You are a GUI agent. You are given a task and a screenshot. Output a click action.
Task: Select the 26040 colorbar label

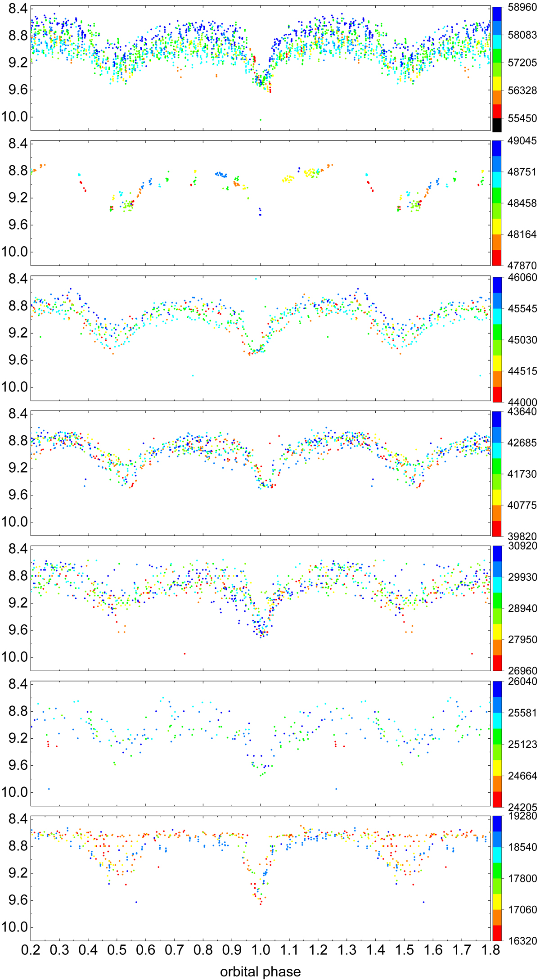tap(522, 681)
